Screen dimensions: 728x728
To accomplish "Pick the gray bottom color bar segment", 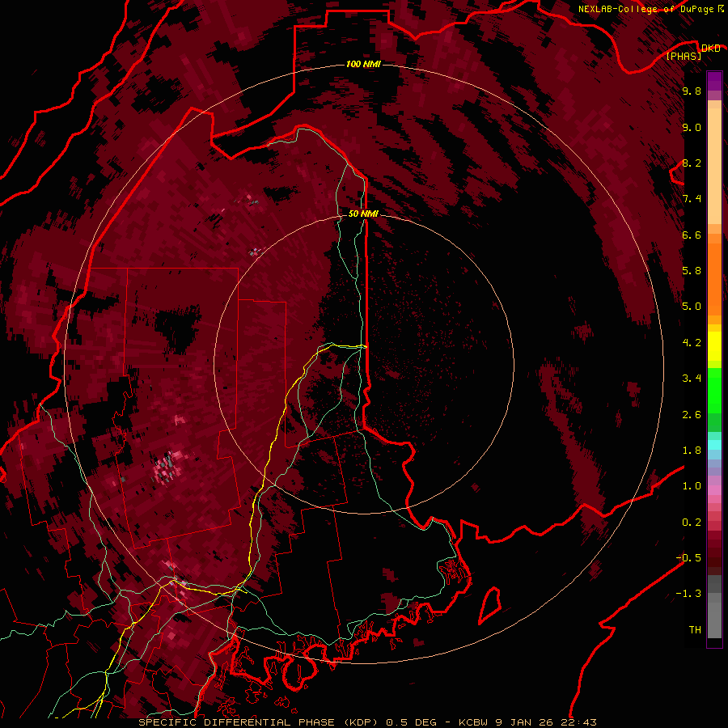I will 714,620.
